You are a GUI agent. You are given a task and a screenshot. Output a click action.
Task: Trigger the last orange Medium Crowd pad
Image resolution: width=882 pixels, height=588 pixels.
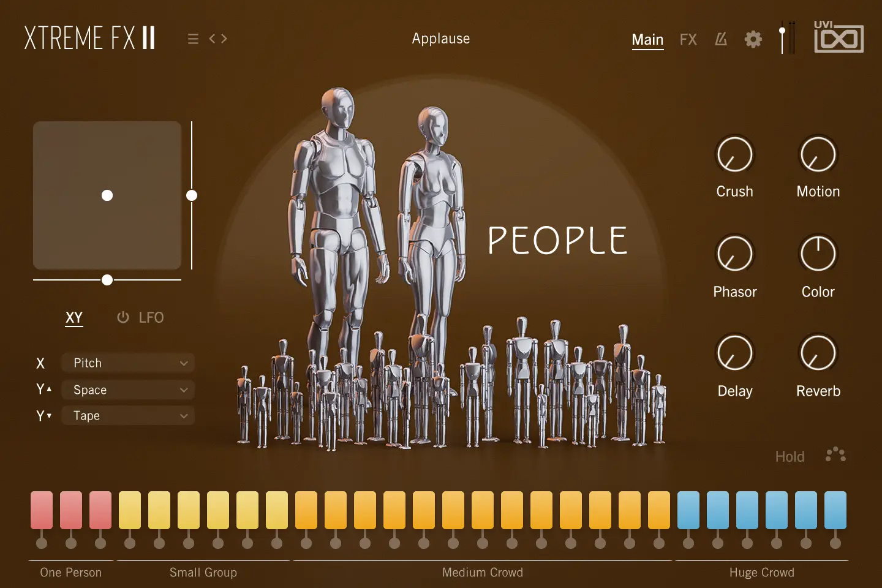click(x=659, y=510)
